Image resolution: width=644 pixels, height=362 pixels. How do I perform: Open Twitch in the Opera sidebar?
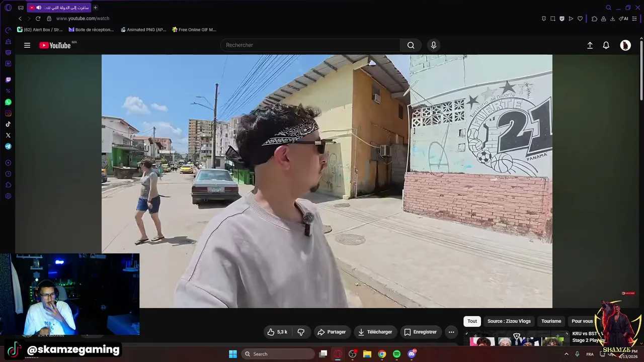point(8,80)
